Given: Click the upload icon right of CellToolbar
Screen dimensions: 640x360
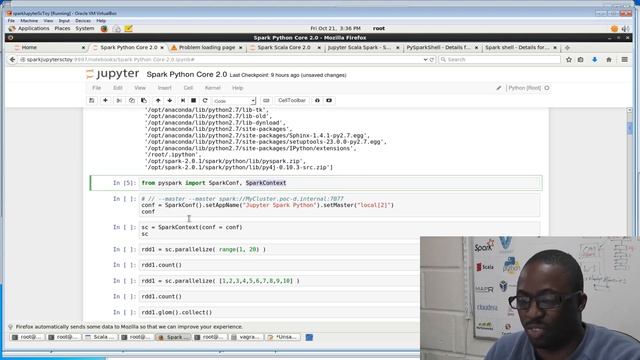Looking at the screenshot, I should 317,100.
